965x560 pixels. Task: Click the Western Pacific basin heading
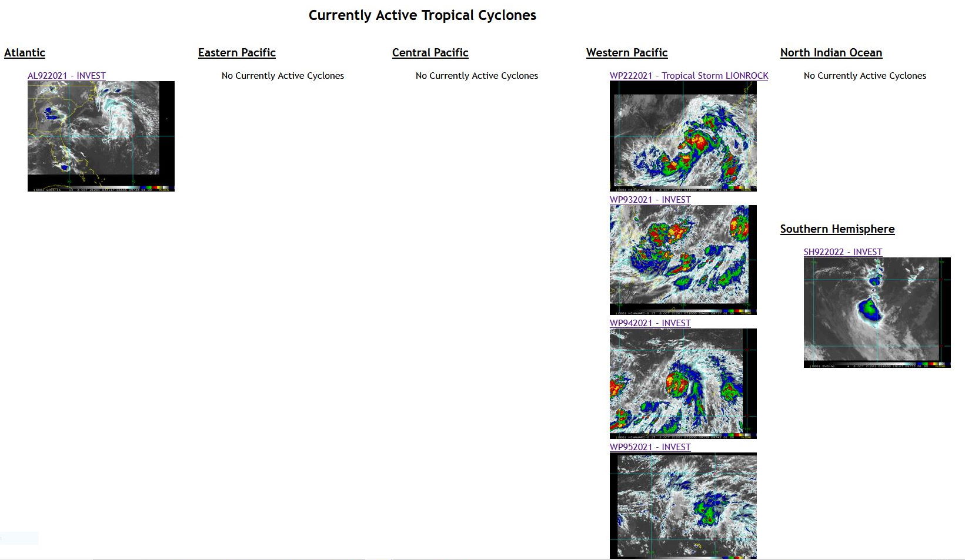pyautogui.click(x=626, y=53)
